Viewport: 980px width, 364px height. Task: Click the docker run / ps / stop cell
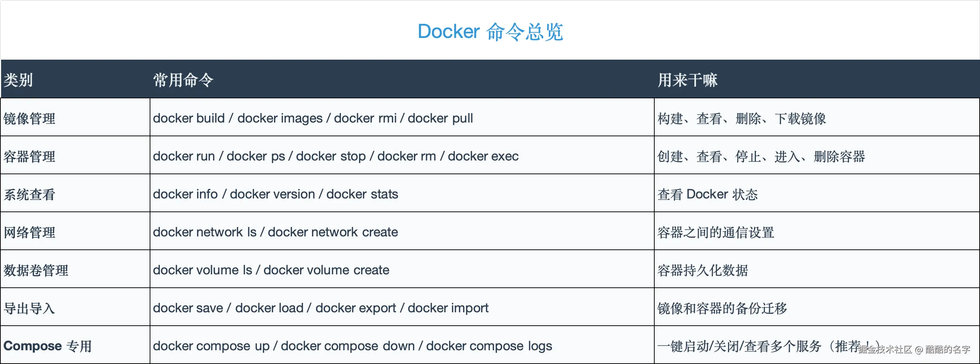[x=335, y=156]
